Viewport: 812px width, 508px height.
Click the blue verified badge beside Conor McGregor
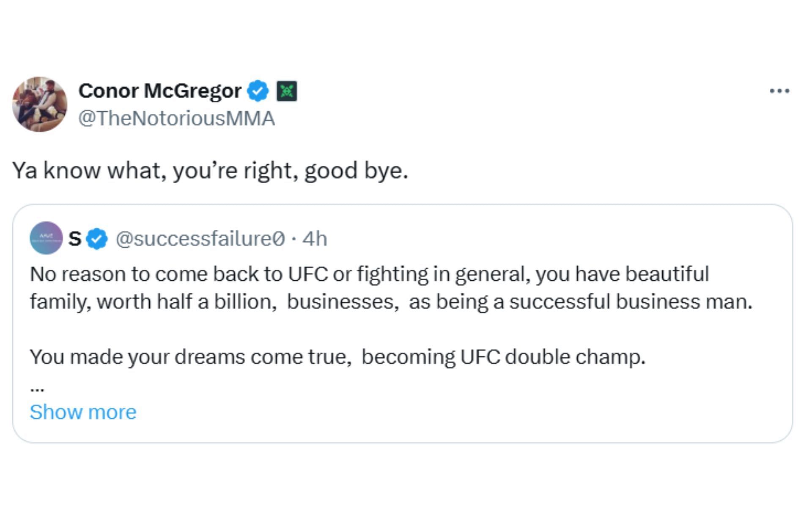258,91
